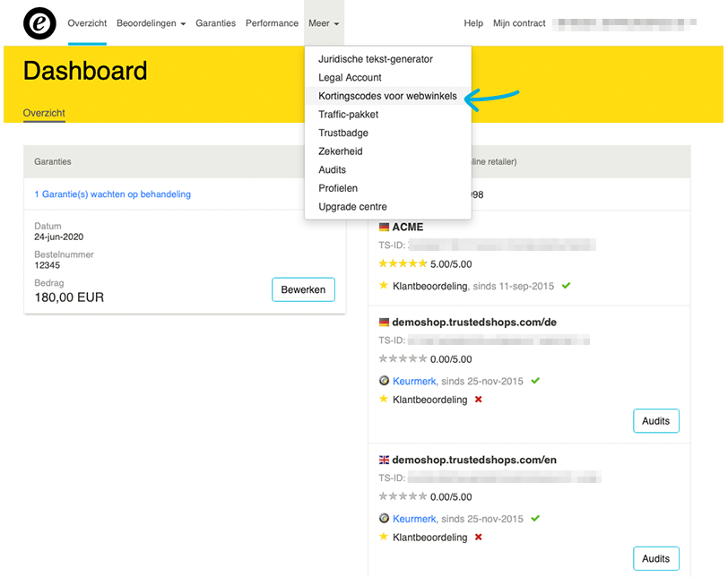Click the Trusted Shops logo icon
Viewport: 728px width, 577px height.
(x=39, y=23)
